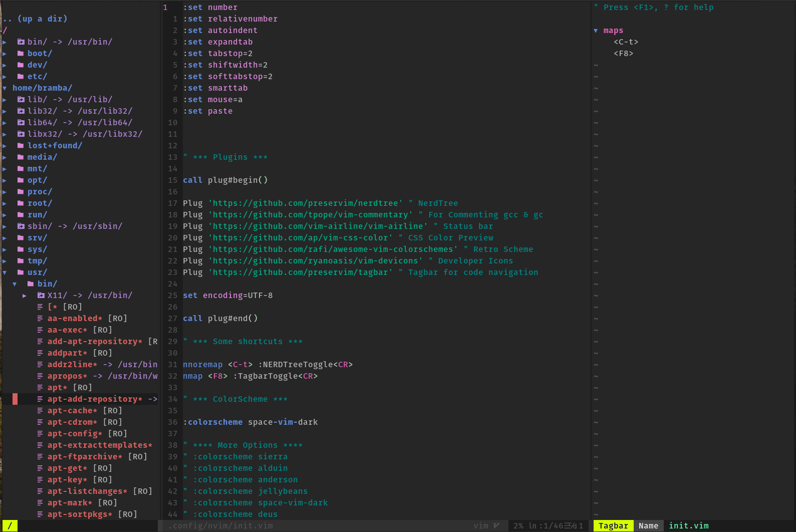Click the symlink folder icon beside lib32/

(21, 111)
